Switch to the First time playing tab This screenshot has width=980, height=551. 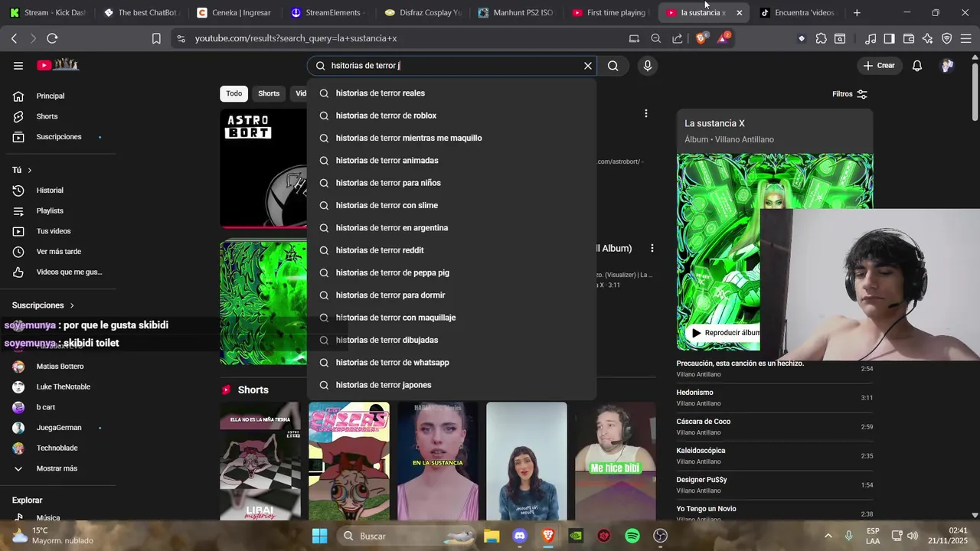[x=609, y=12]
